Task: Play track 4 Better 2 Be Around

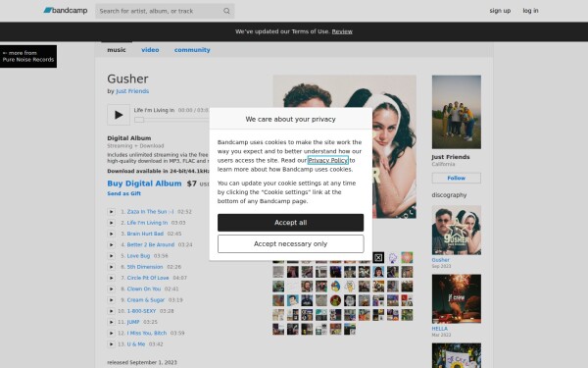Action: click(111, 244)
